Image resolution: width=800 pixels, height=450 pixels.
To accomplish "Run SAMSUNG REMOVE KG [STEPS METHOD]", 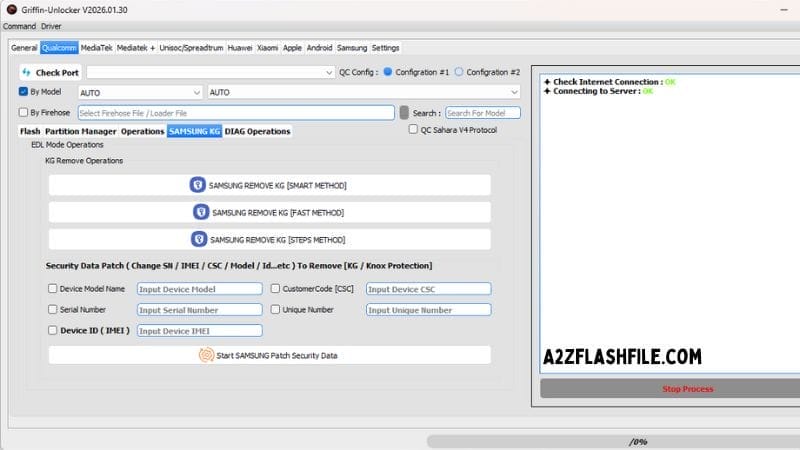I will pos(270,239).
